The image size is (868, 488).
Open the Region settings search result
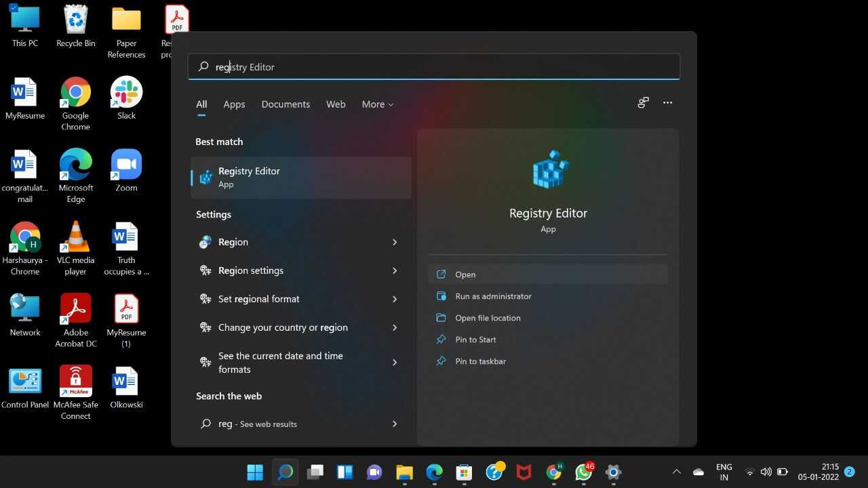[x=301, y=270]
